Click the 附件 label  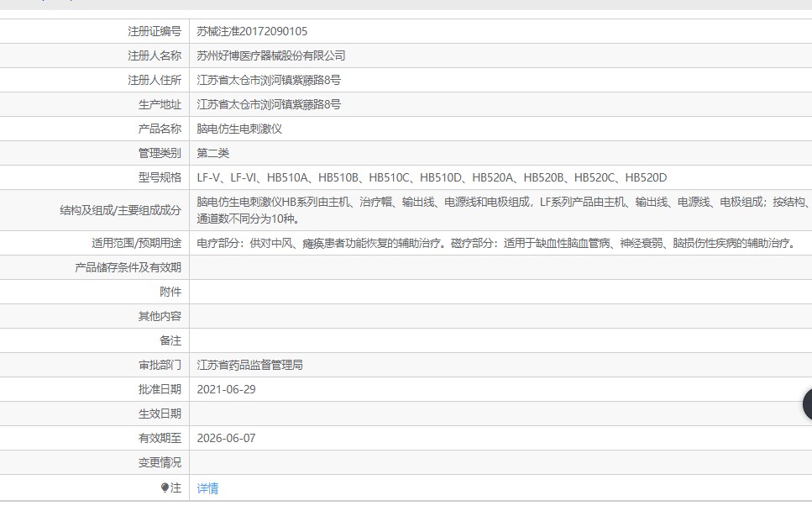pos(170,292)
